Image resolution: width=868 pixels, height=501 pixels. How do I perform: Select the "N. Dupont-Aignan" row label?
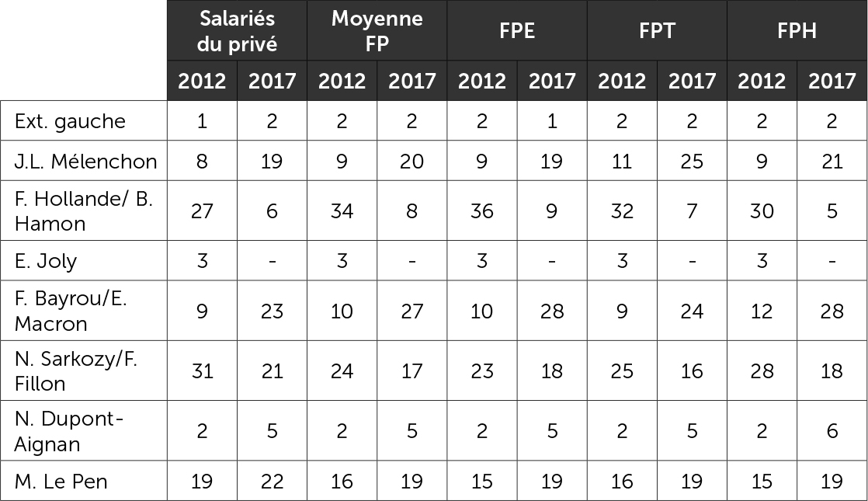(x=70, y=432)
